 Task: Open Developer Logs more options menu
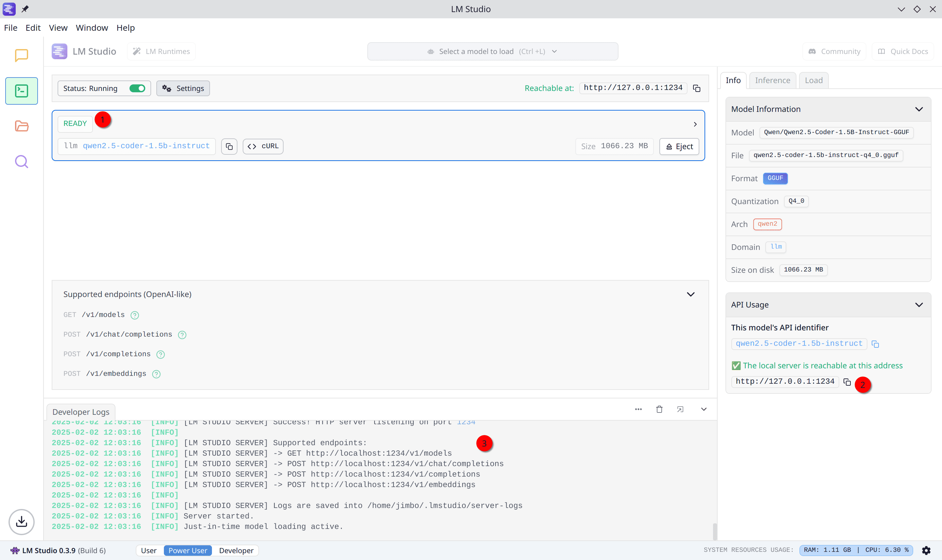[x=638, y=410]
